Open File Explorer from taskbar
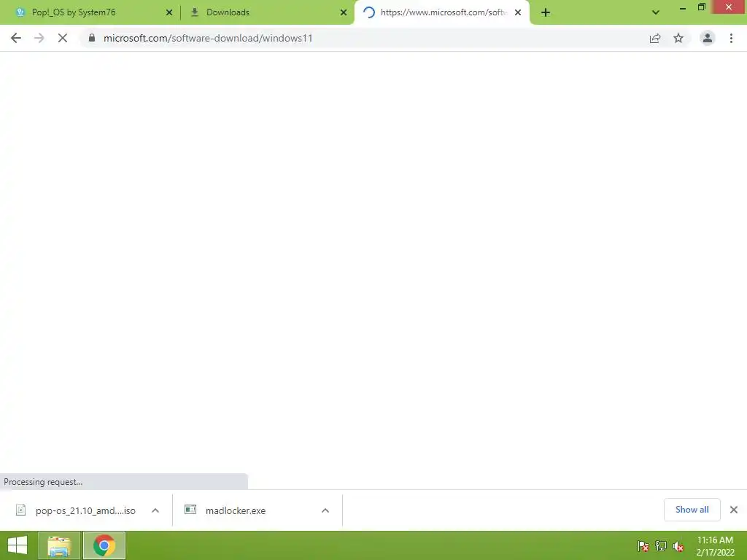The image size is (747, 560). (x=59, y=545)
